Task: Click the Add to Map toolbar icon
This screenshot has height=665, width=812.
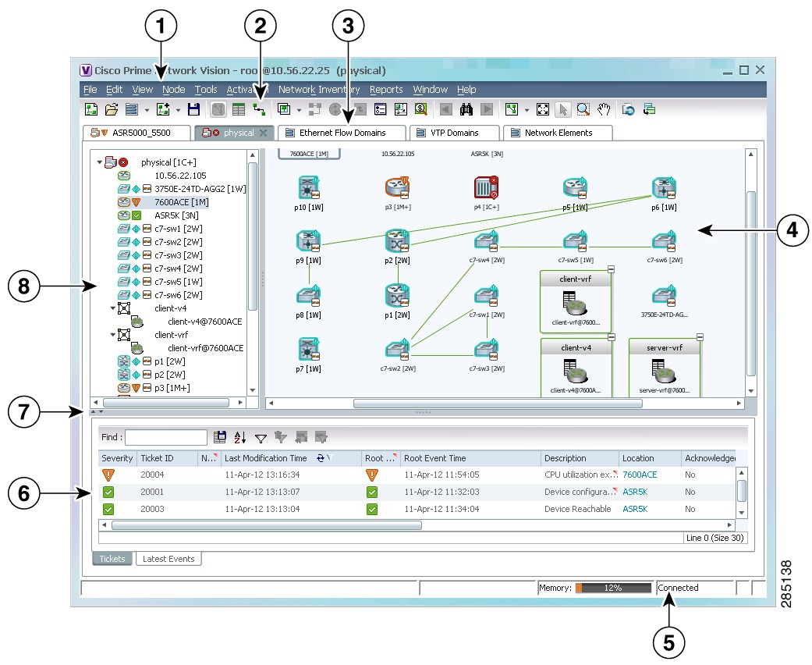Action: (x=163, y=109)
